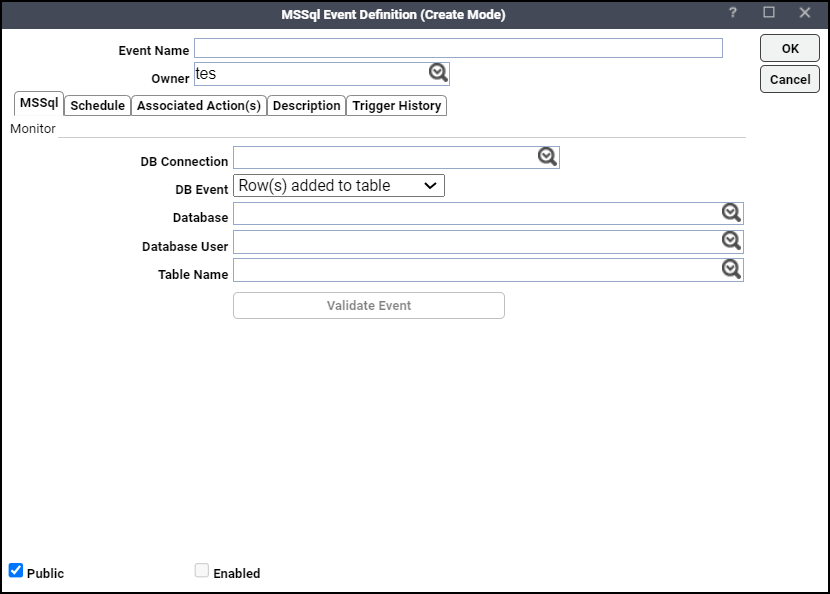Open the Associated Action(s) tab

click(199, 105)
